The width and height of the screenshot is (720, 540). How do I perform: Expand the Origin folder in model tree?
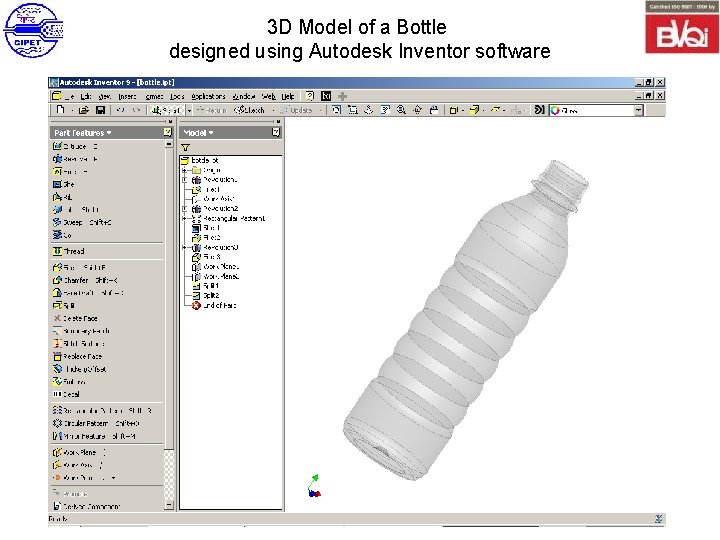pos(185,170)
